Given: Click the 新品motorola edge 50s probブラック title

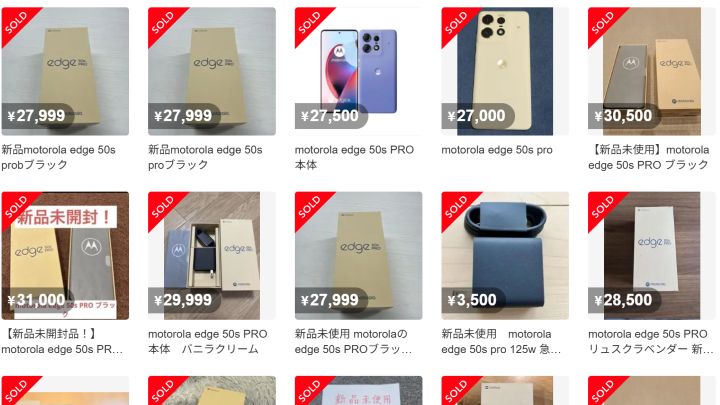Looking at the screenshot, I should 58,157.
